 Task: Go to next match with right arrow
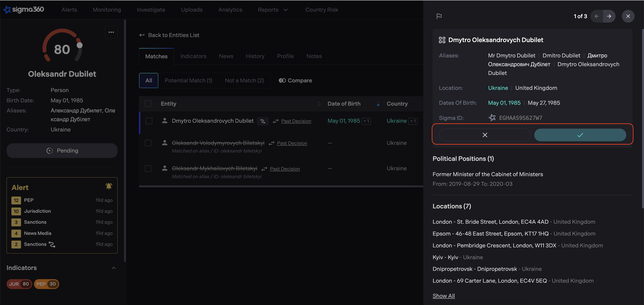[x=609, y=16]
